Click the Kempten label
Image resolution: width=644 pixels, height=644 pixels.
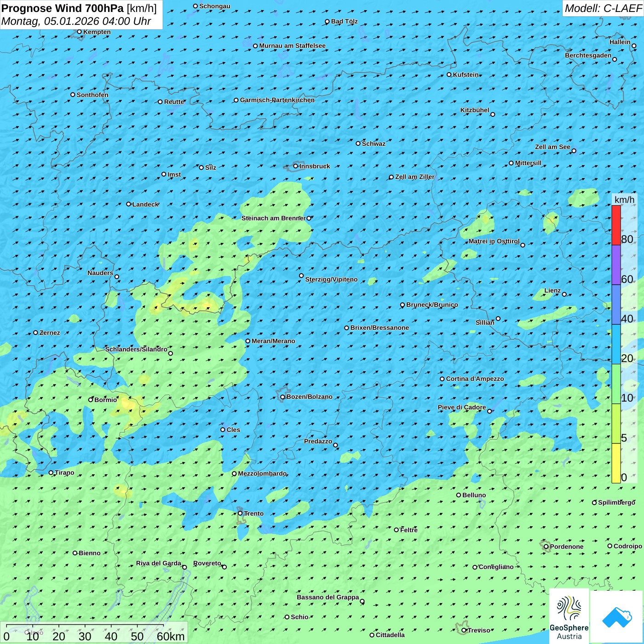click(97, 32)
